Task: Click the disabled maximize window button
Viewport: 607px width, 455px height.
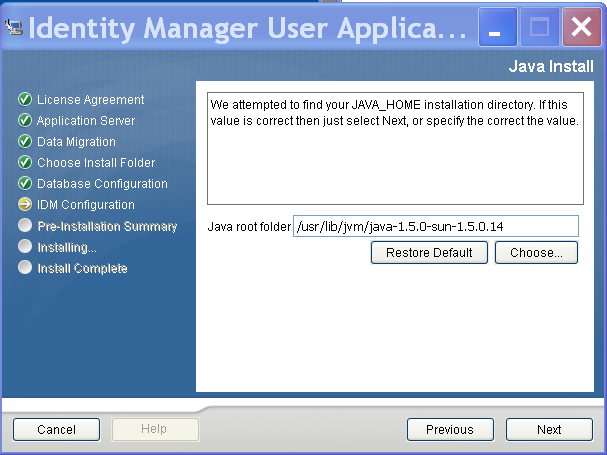Action: tap(539, 27)
